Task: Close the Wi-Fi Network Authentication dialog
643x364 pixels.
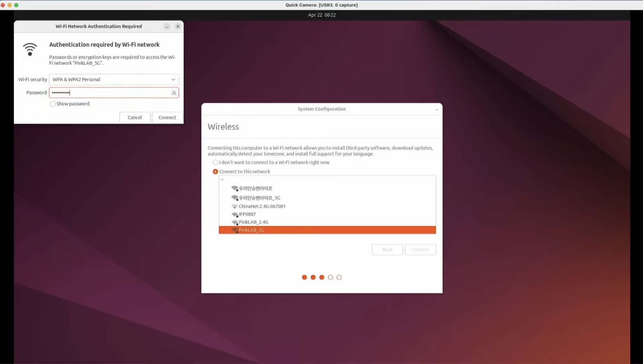Action: pyautogui.click(x=178, y=27)
